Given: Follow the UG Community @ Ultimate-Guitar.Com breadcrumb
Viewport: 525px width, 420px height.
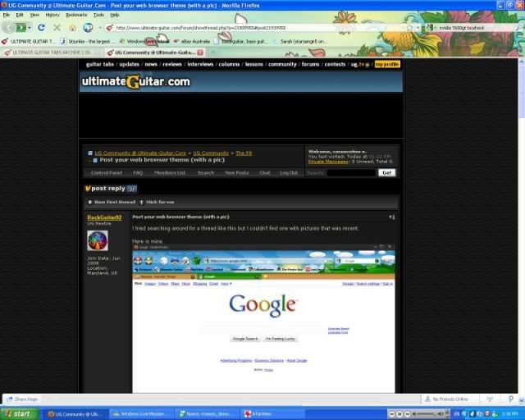Looking at the screenshot, I should [x=140, y=153].
